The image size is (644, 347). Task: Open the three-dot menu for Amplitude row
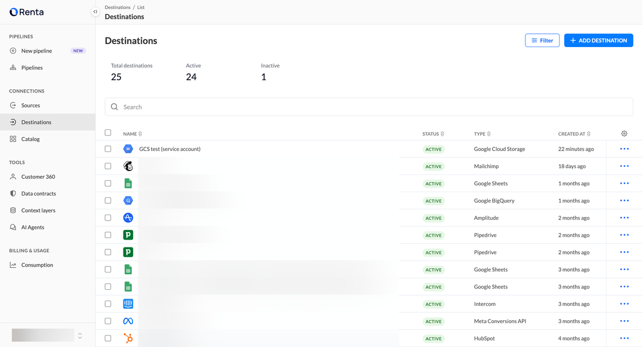pos(624,218)
